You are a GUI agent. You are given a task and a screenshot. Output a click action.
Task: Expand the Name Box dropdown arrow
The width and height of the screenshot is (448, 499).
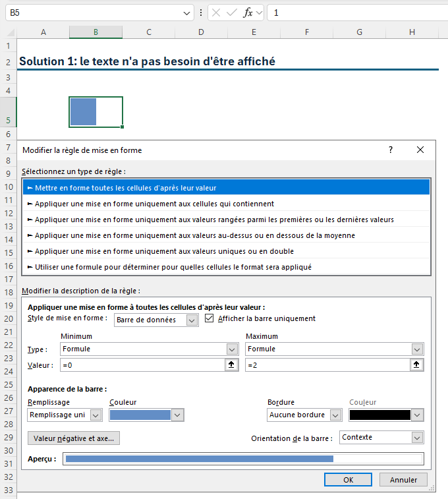[x=188, y=13]
